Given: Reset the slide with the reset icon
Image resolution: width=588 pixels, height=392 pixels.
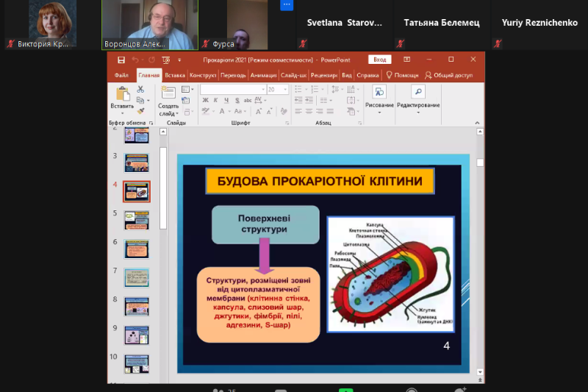Looking at the screenshot, I should click(x=186, y=100).
